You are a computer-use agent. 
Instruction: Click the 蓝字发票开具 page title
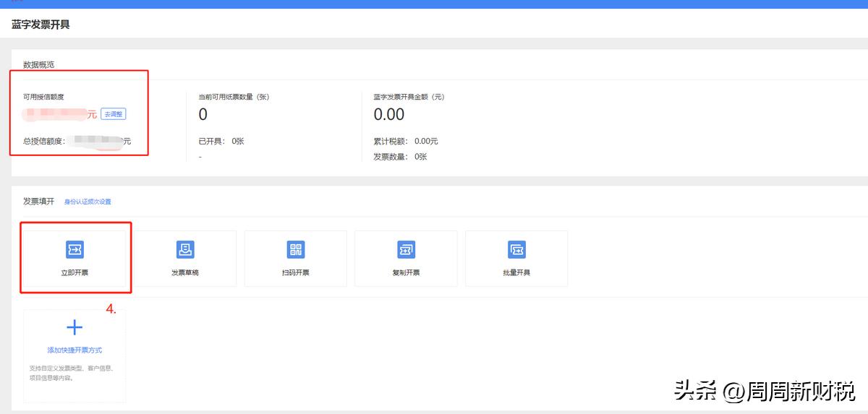tap(41, 25)
